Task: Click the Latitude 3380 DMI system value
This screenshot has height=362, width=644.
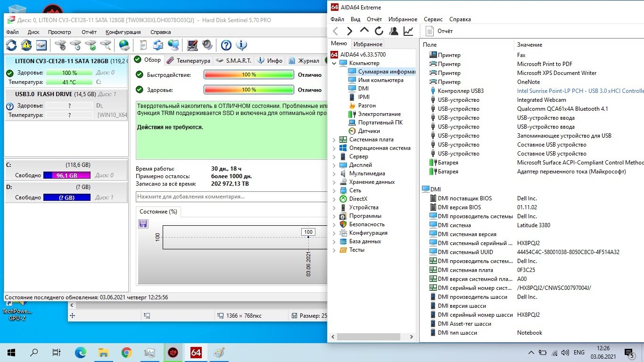Action: [x=534, y=225]
